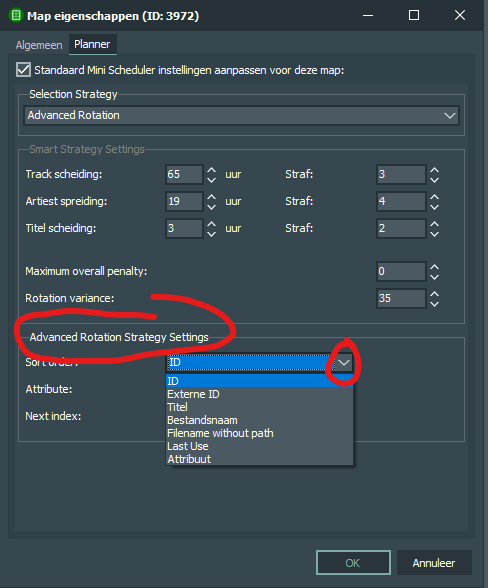Maximize the Map eigenschappen window
This screenshot has width=488, height=588.
(x=414, y=15)
